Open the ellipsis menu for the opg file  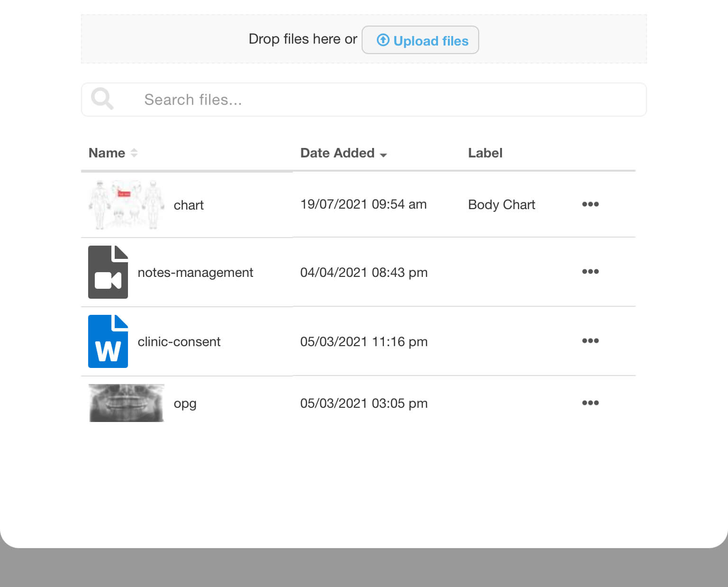point(590,403)
